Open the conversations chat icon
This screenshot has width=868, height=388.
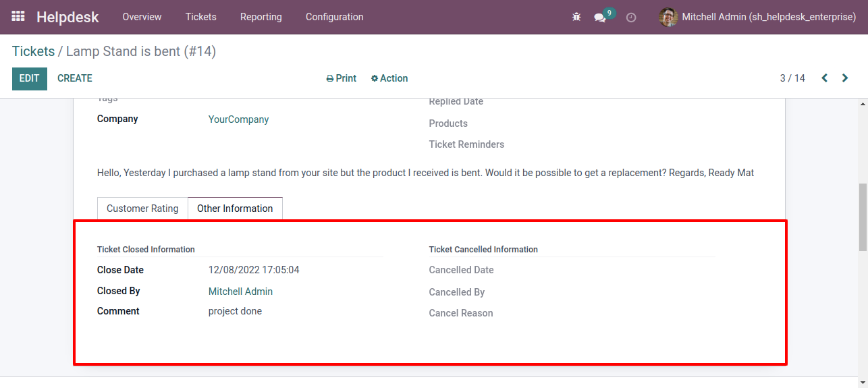coord(600,18)
